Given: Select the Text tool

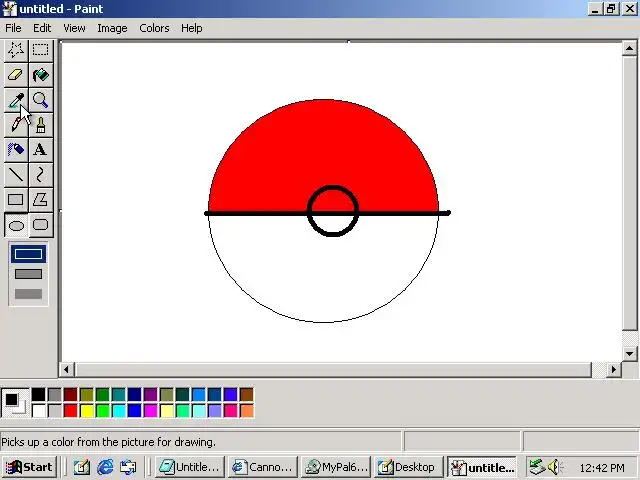Looking at the screenshot, I should tap(40, 149).
